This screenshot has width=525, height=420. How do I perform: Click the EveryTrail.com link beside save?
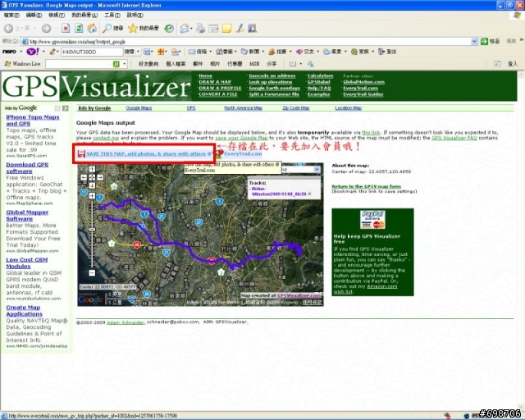[243, 153]
